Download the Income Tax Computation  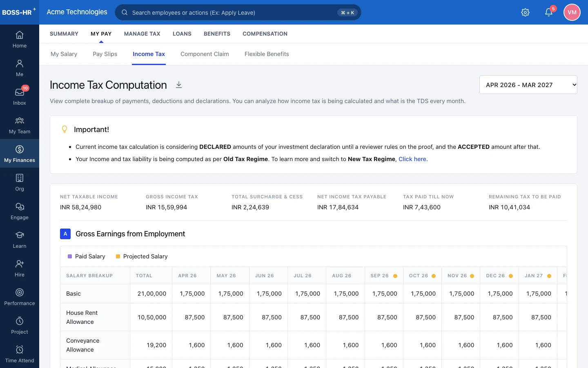point(179,85)
